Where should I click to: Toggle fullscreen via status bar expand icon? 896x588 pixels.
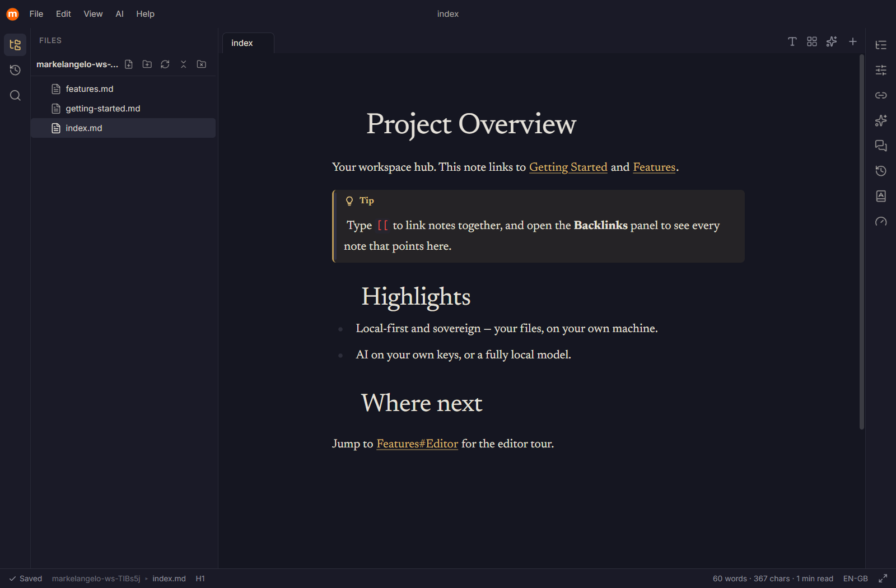(x=883, y=578)
